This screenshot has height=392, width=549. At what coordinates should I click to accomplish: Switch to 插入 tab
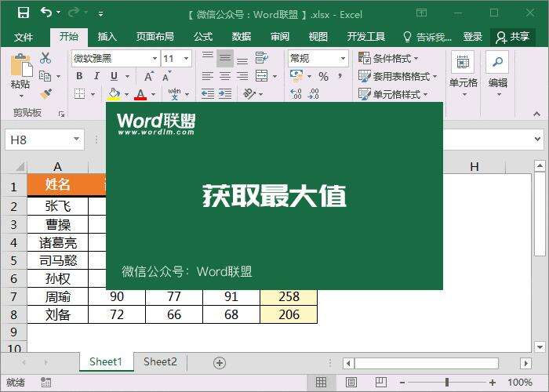click(107, 37)
